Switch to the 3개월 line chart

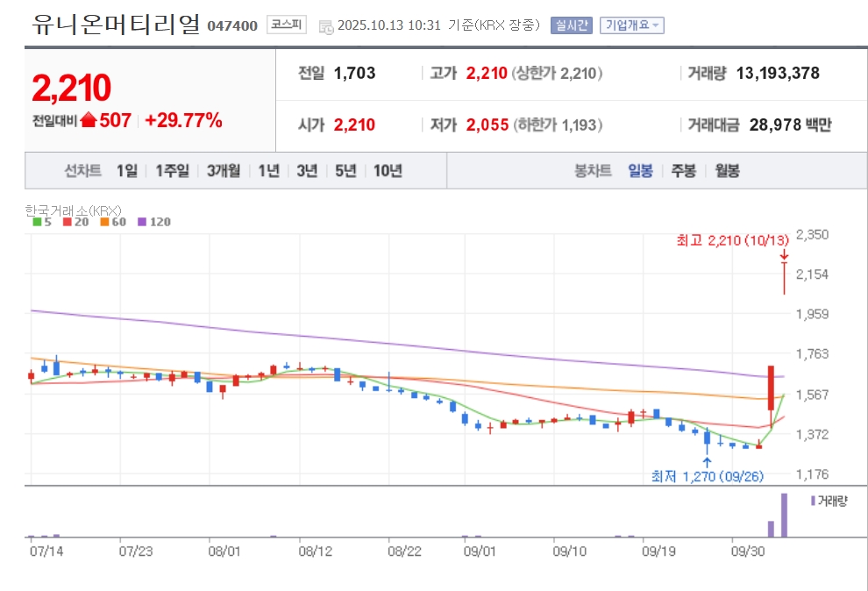(x=224, y=170)
